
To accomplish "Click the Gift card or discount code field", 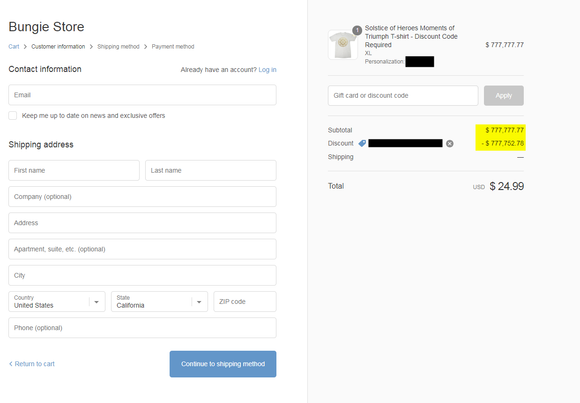I will tap(403, 95).
